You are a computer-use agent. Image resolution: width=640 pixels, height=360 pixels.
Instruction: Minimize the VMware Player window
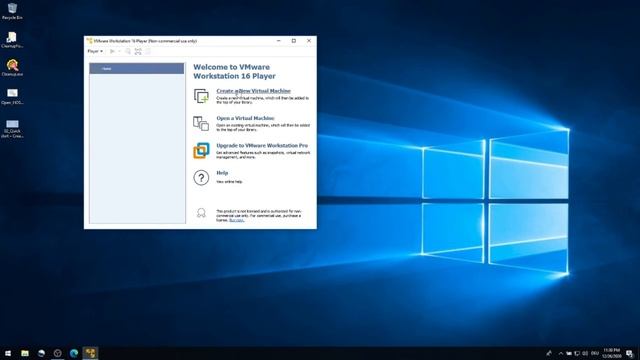[x=279, y=41]
